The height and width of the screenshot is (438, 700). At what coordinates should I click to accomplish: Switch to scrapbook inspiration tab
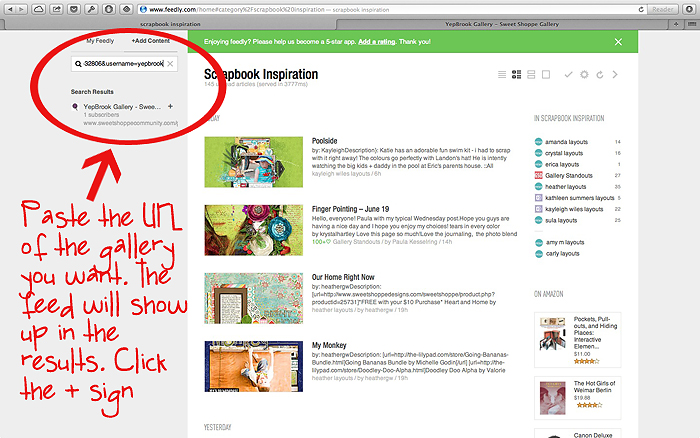point(170,24)
